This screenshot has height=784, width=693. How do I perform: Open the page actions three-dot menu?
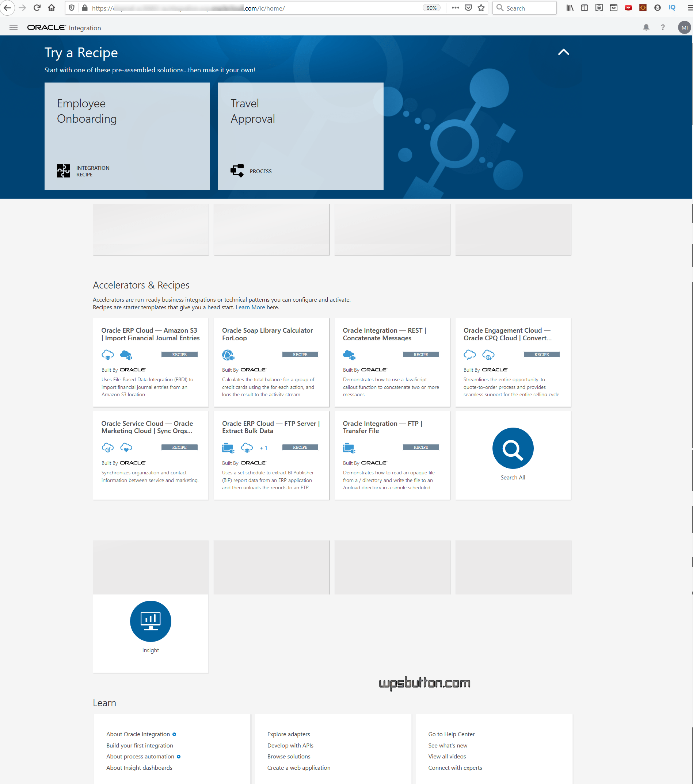(x=456, y=8)
